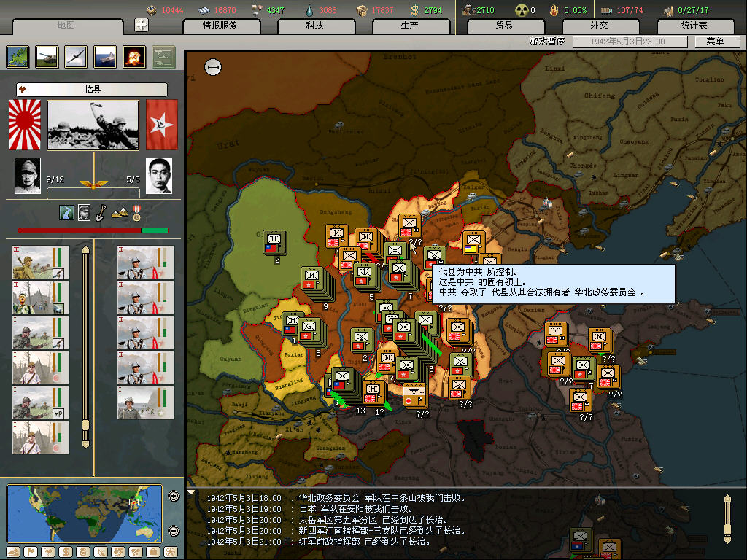
Task: Collapse the message log triangle expander
Action: 190,492
